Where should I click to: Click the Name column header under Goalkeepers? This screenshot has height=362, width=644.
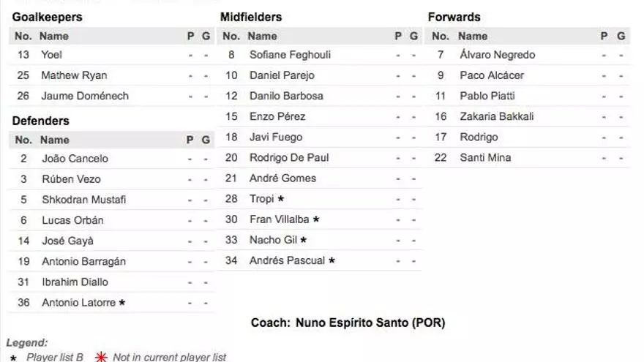(53, 36)
